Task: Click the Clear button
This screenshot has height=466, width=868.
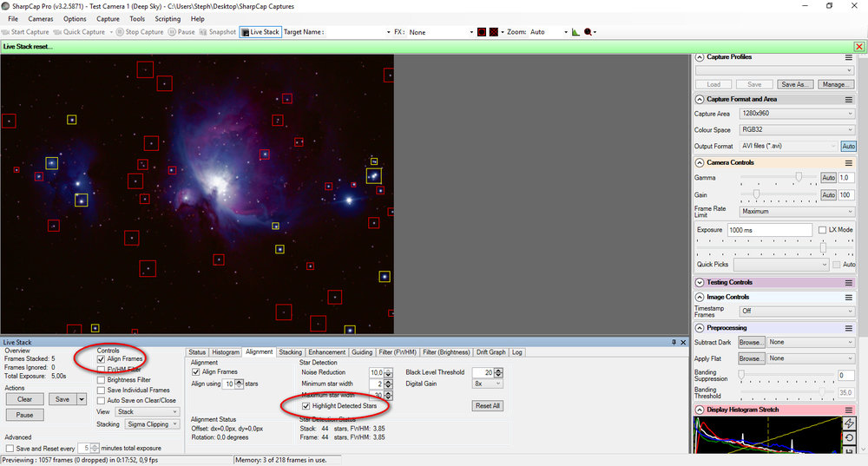Action: (x=25, y=399)
